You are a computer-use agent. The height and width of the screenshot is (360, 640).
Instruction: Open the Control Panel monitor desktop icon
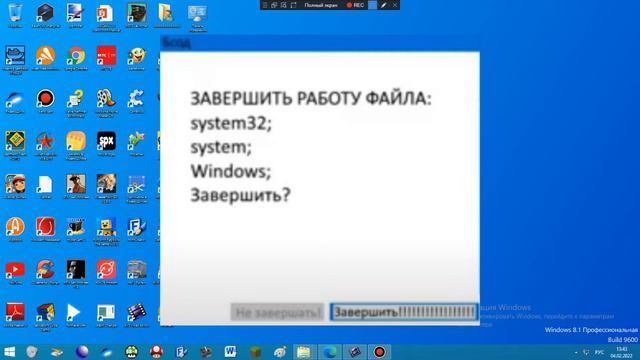197,14
